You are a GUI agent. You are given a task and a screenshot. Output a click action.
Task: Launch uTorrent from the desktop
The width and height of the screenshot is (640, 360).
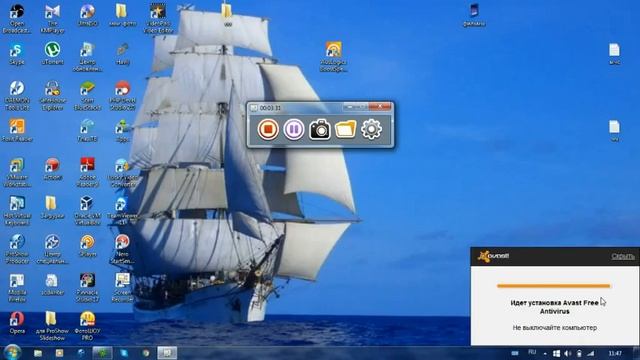pos(52,54)
